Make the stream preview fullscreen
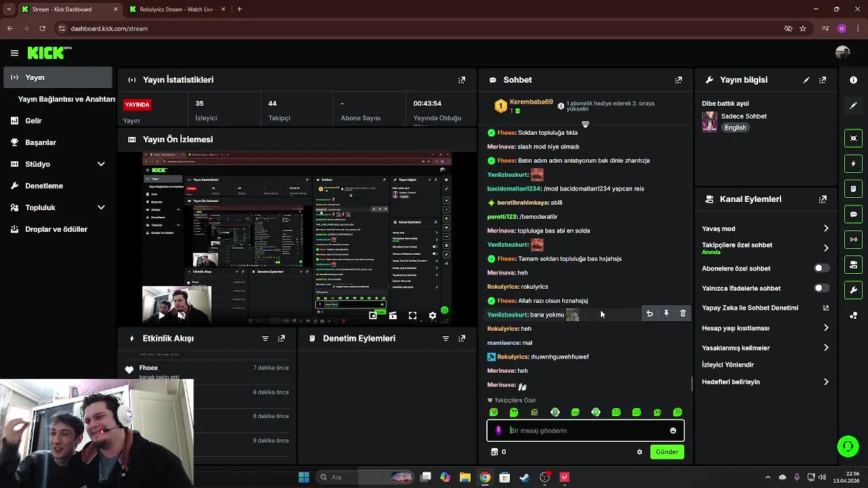868x488 pixels. (x=412, y=315)
